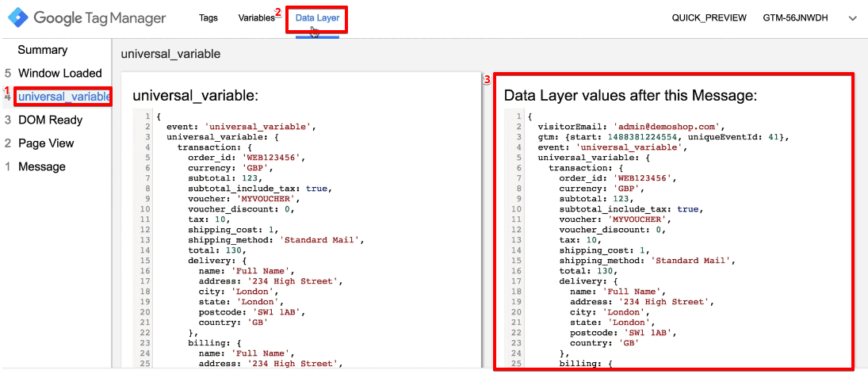Click the universal_variable heading above the panels
This screenshot has width=868, height=374.
(170, 55)
